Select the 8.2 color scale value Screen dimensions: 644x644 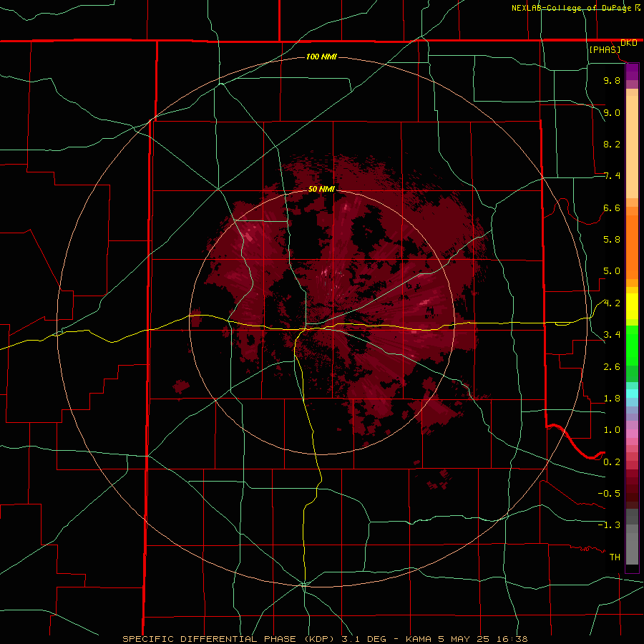[x=612, y=144]
